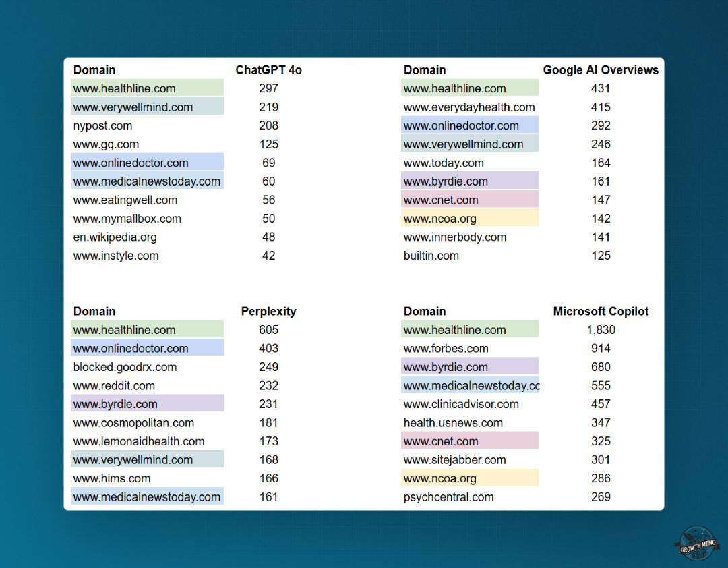Screen dimensions: 728x568
Task: Click the value 164 next to today.com
Action: [601, 163]
